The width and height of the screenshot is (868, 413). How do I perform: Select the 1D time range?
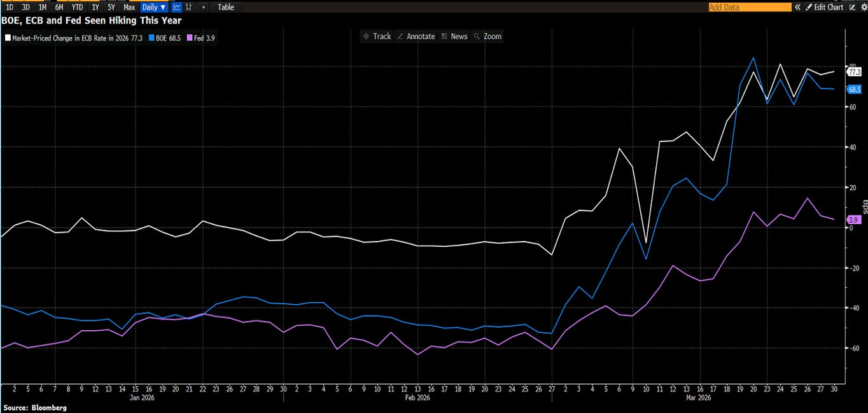tap(9, 7)
